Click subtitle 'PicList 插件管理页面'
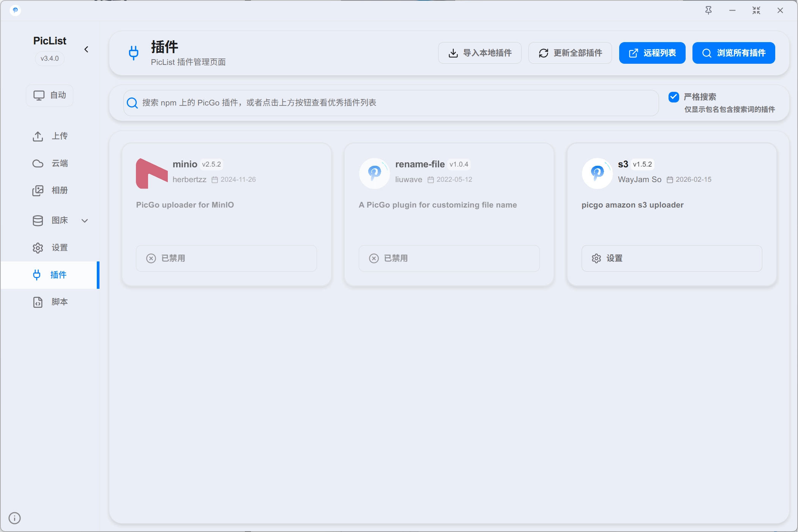Screen dimensions: 798x532 [x=188, y=62]
